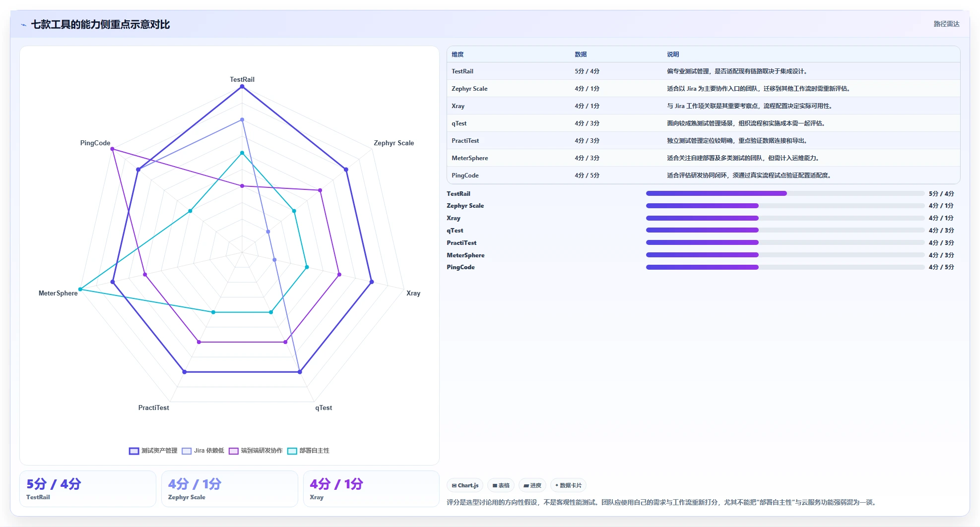Click the 路径雷达 tag in the header

click(946, 24)
